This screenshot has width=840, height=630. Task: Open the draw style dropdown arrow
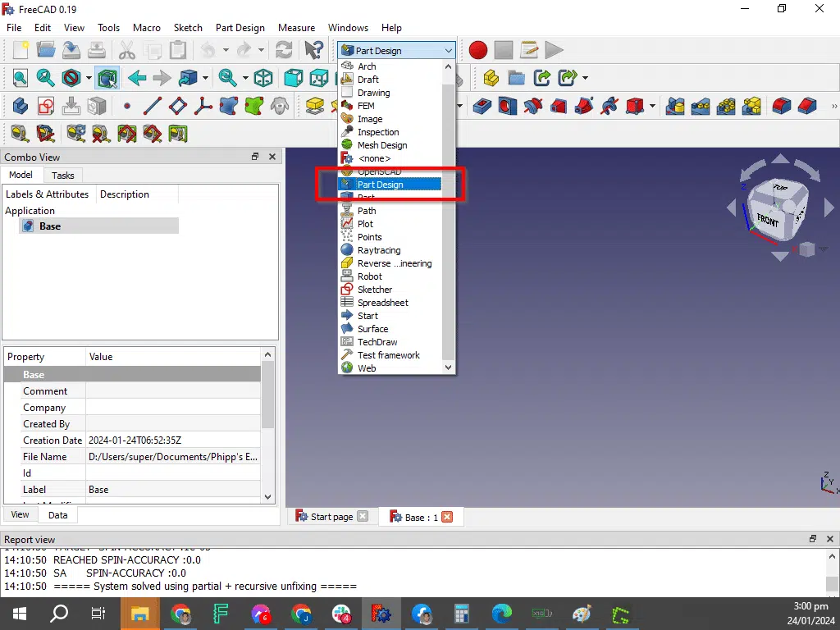point(89,78)
